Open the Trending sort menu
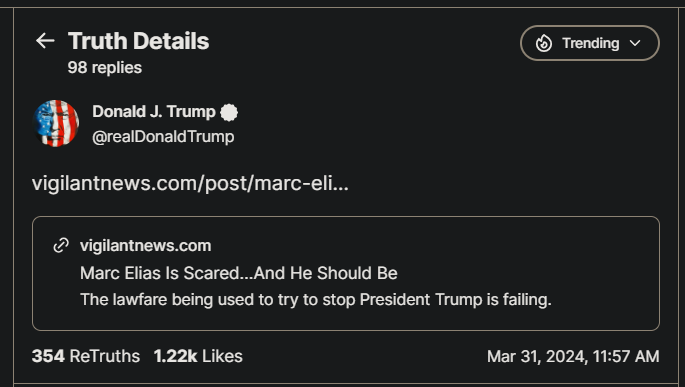 590,43
